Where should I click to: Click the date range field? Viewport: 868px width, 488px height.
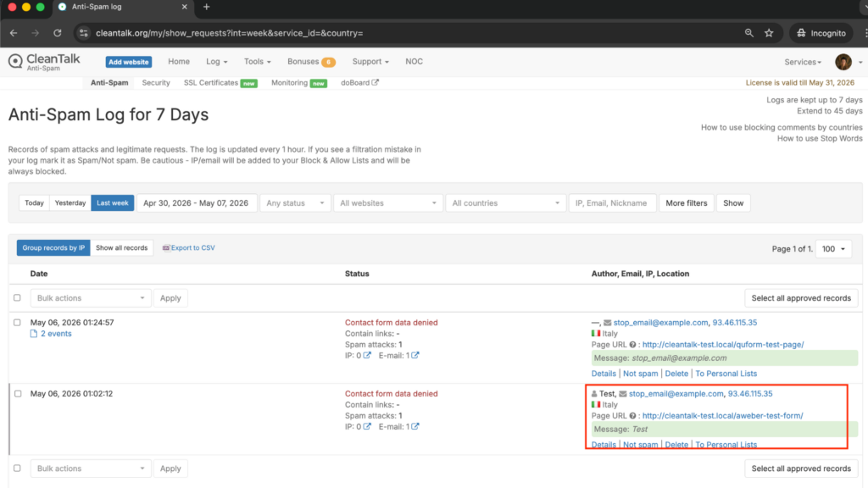point(197,203)
